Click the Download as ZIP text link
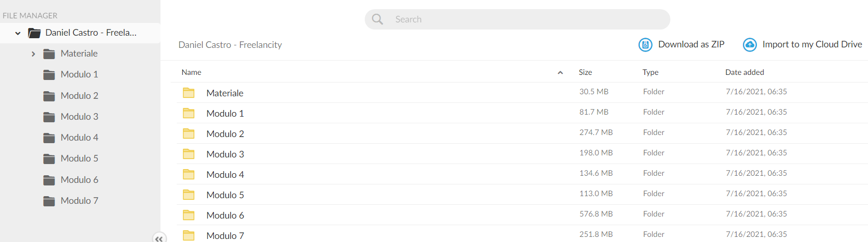 (691, 44)
